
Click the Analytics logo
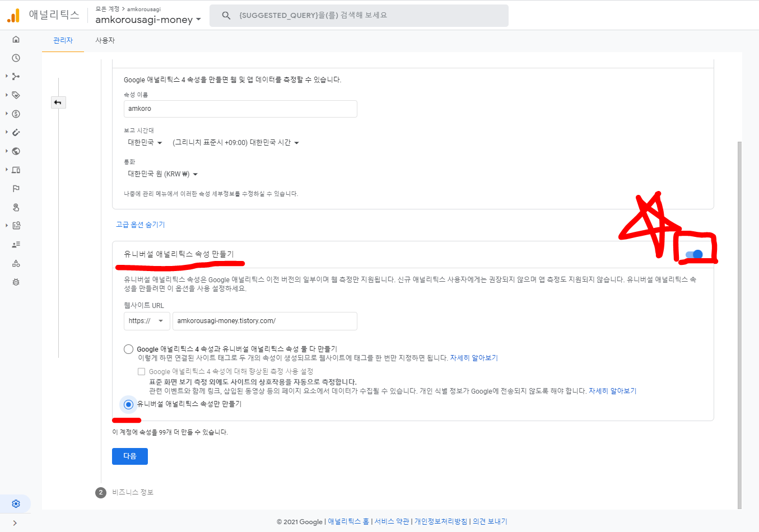[13, 15]
